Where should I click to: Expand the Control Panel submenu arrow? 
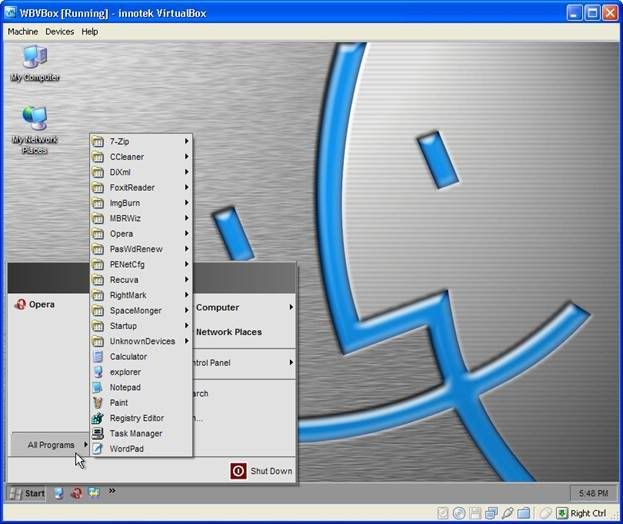(291, 362)
